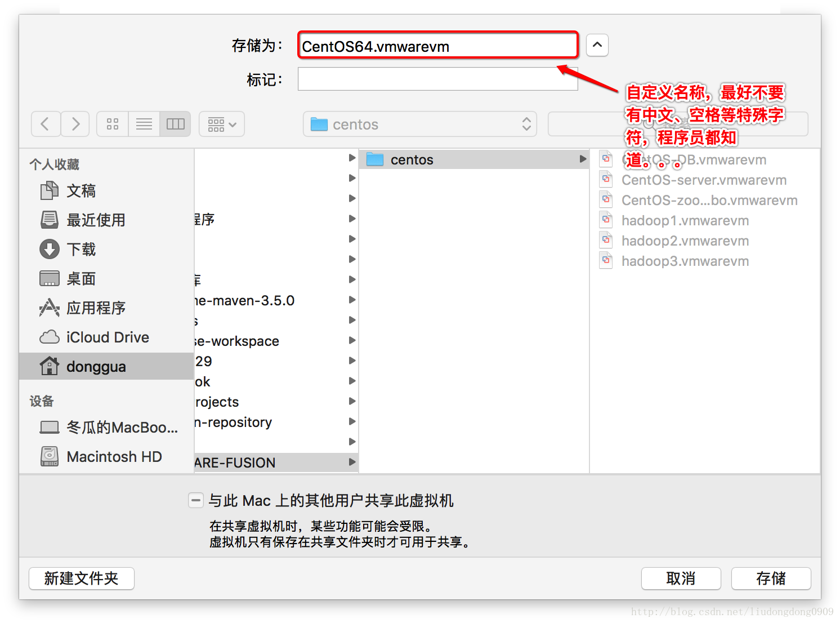The image size is (840, 623).
Task: Click the hadoop3.vmwarevm file icon
Action: [x=606, y=260]
